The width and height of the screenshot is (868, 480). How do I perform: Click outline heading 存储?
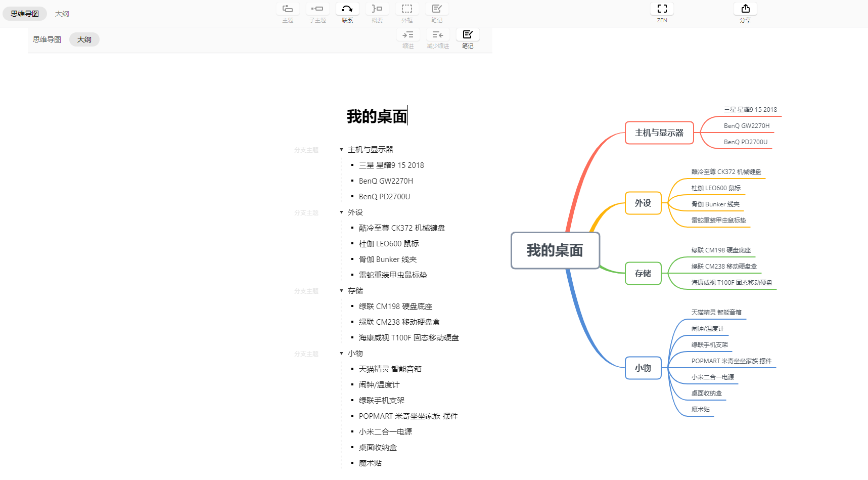click(x=355, y=291)
